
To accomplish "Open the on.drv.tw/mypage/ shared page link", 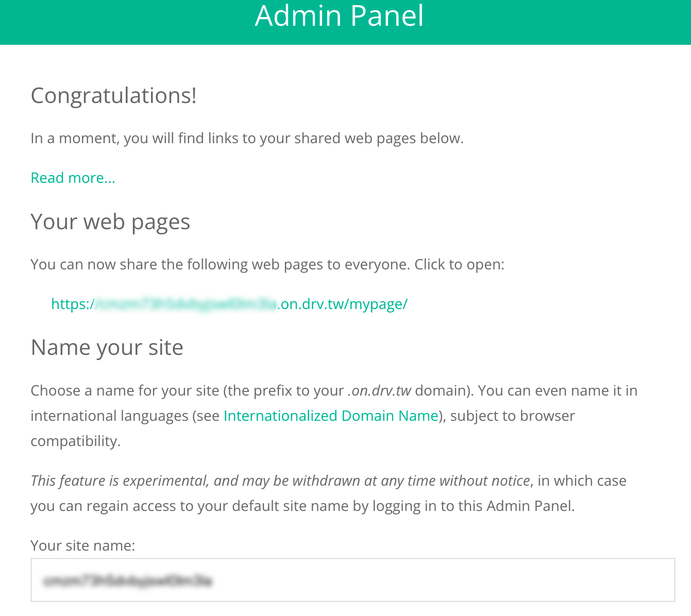I will click(x=229, y=304).
